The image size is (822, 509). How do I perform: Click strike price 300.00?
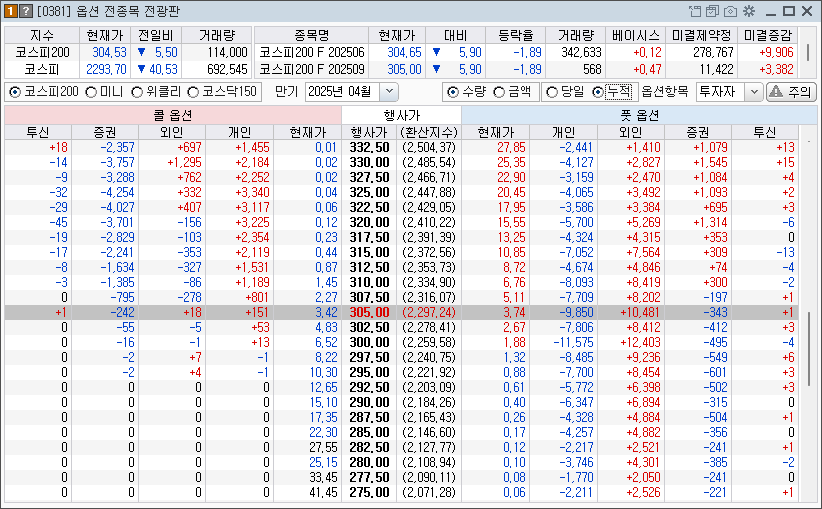click(x=369, y=342)
